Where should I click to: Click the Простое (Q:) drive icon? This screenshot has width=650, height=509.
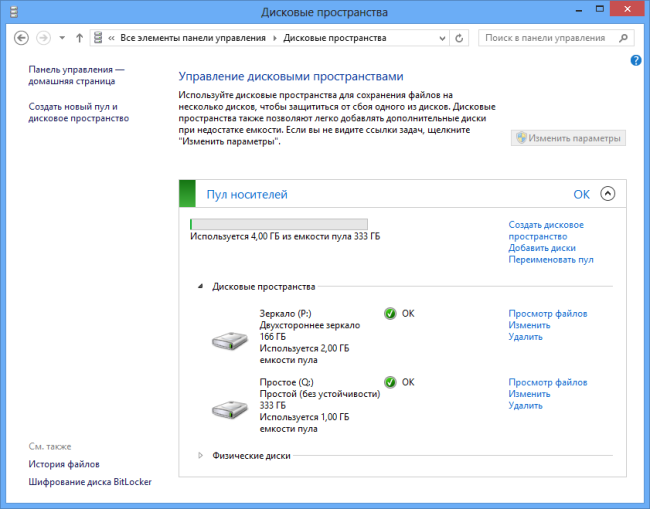coord(230,410)
